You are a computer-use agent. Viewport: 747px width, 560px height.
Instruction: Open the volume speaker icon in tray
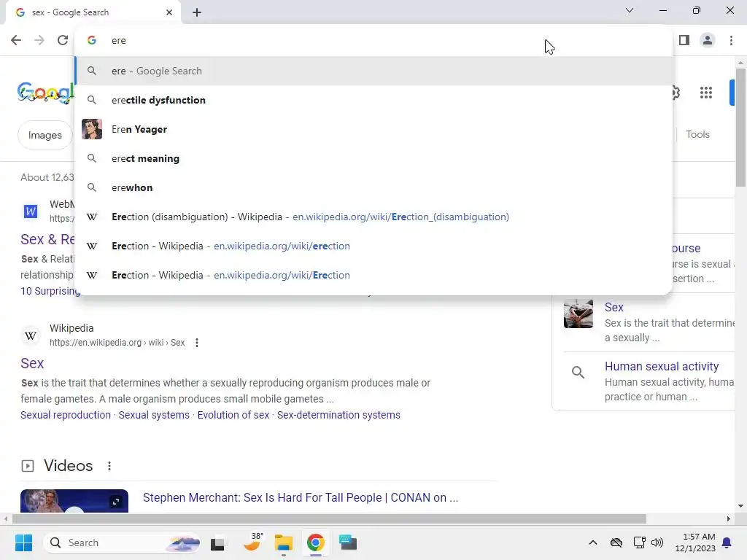(657, 542)
